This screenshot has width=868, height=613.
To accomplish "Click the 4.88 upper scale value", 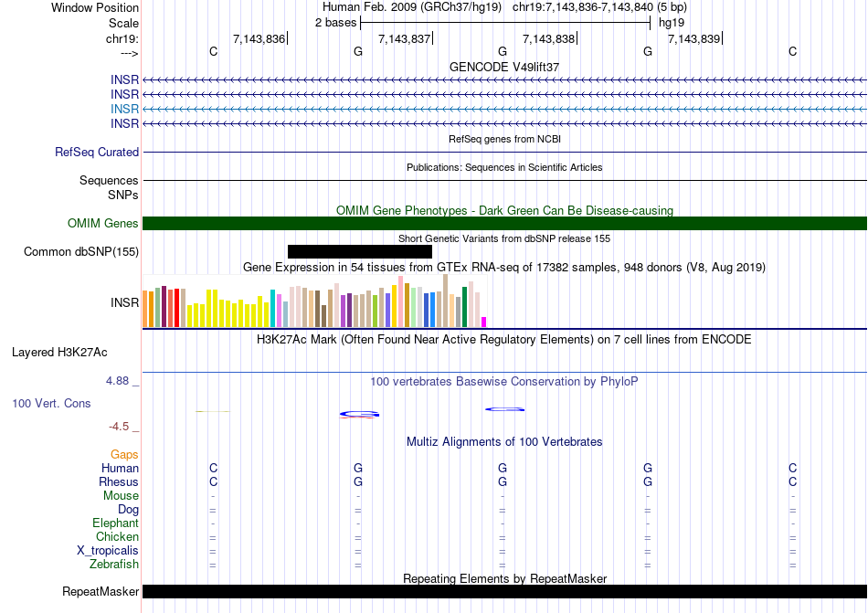I will pos(117,381).
